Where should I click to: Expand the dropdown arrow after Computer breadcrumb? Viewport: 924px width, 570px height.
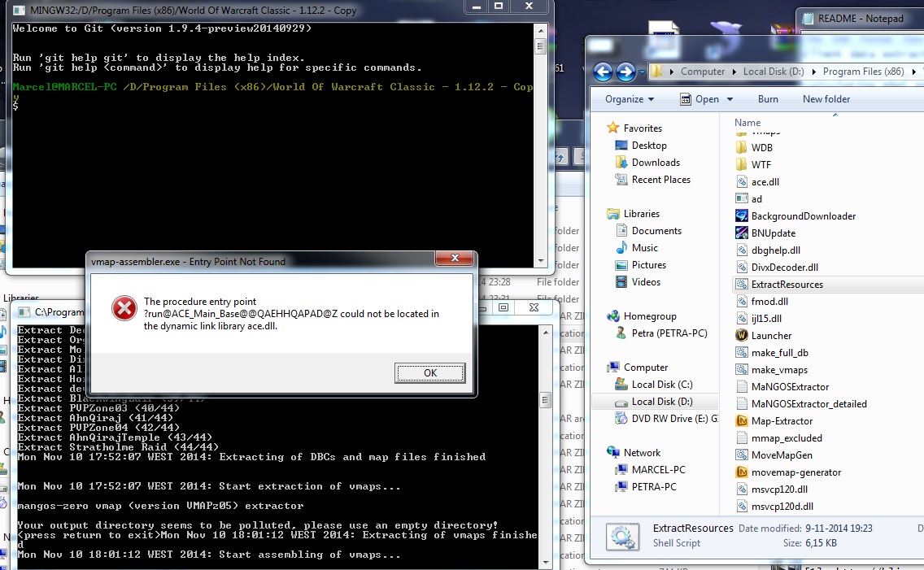point(734,72)
